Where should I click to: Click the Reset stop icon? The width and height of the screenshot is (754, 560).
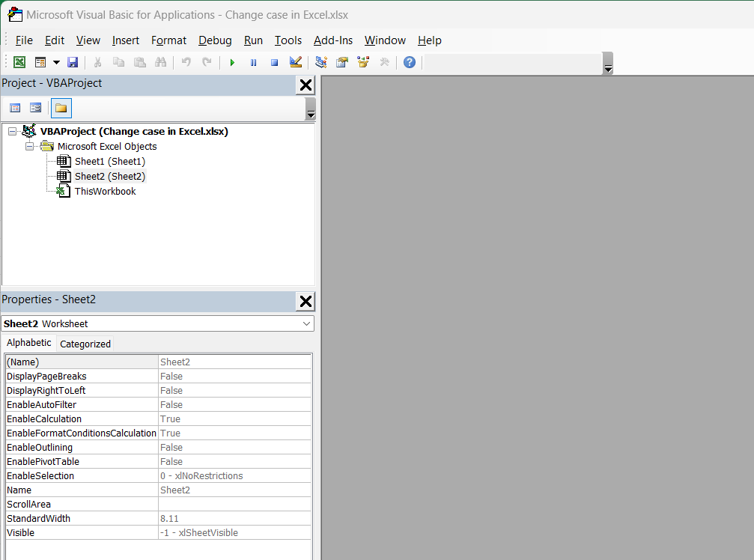[x=274, y=62]
